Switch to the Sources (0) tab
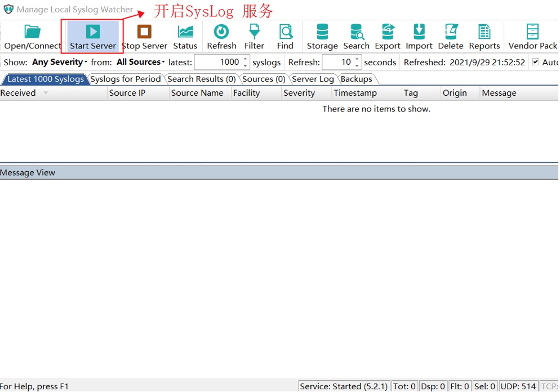Image resolution: width=560 pixels, height=392 pixels. [264, 79]
